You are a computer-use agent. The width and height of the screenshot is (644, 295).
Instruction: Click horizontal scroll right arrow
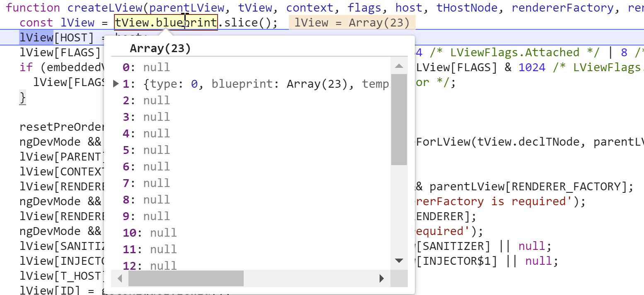pyautogui.click(x=382, y=278)
